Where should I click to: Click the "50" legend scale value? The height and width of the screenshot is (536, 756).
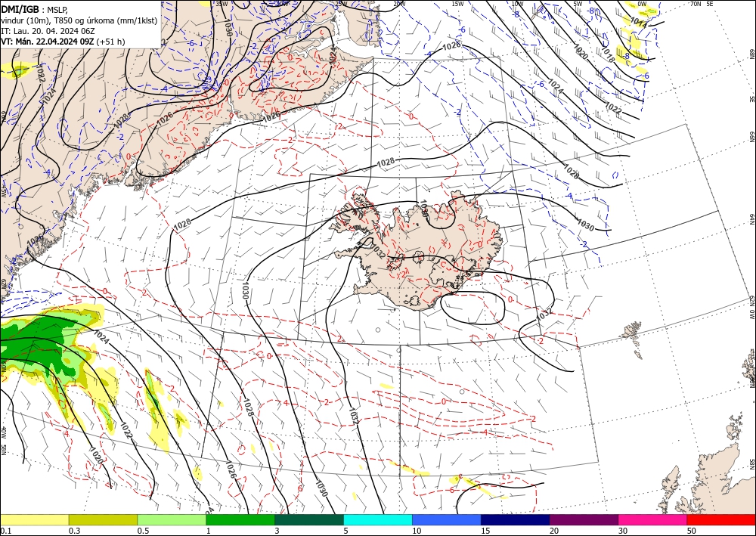tap(692, 531)
